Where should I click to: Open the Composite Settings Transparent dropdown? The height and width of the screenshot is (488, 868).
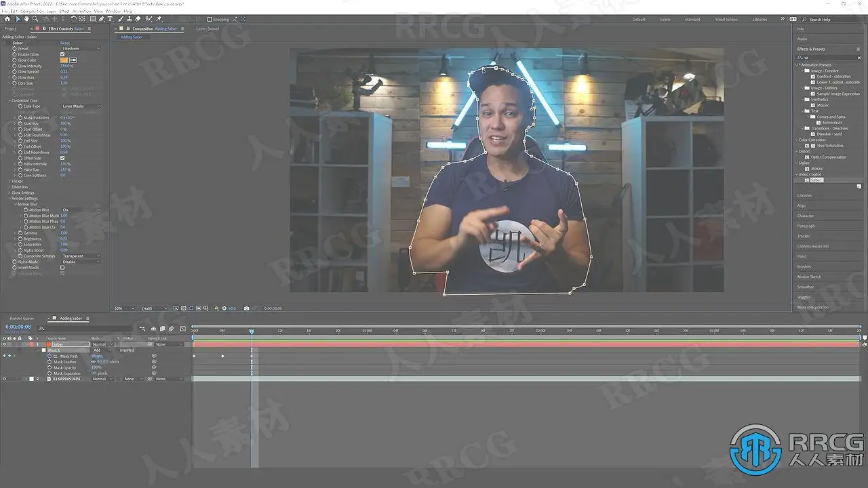pos(81,256)
